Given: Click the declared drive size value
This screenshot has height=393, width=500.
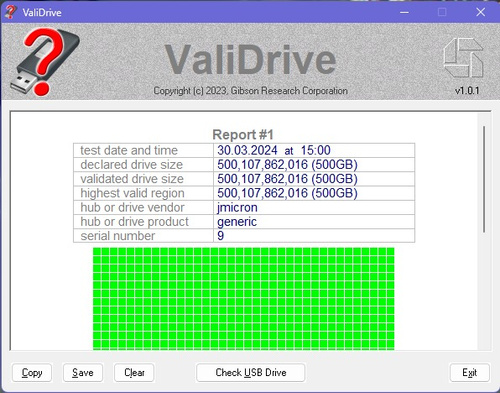Looking at the screenshot, I should [x=287, y=165].
